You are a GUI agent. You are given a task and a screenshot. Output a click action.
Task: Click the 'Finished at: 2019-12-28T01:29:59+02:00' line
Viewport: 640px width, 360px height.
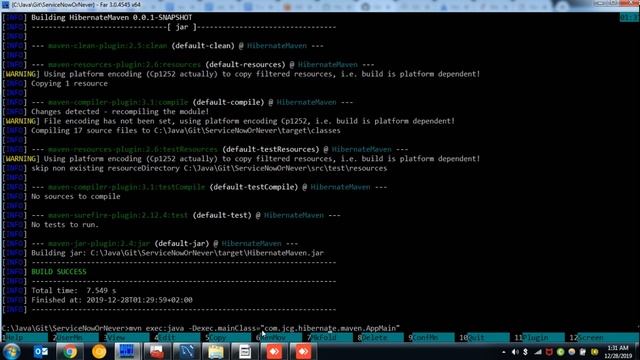point(112,300)
